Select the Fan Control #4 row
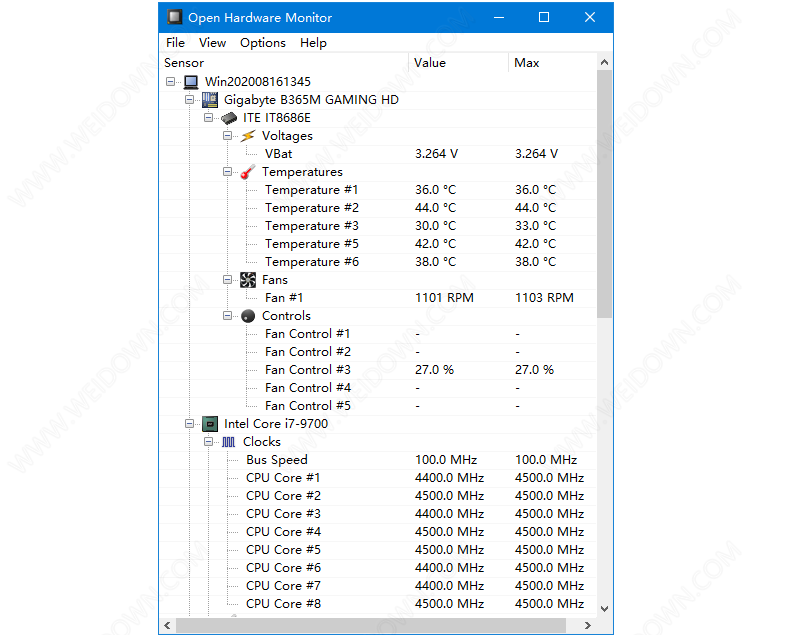 [378, 388]
